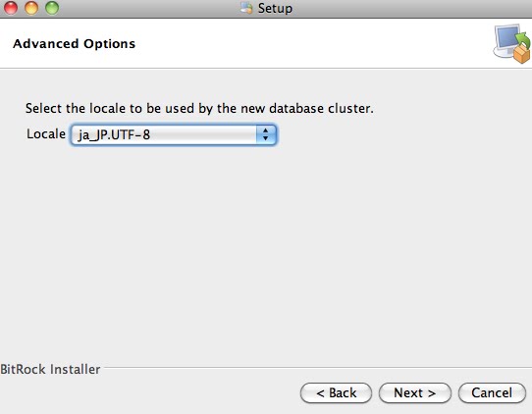The width and height of the screenshot is (532, 414).
Task: Click the small Setup icon in title bar
Action: (246, 8)
